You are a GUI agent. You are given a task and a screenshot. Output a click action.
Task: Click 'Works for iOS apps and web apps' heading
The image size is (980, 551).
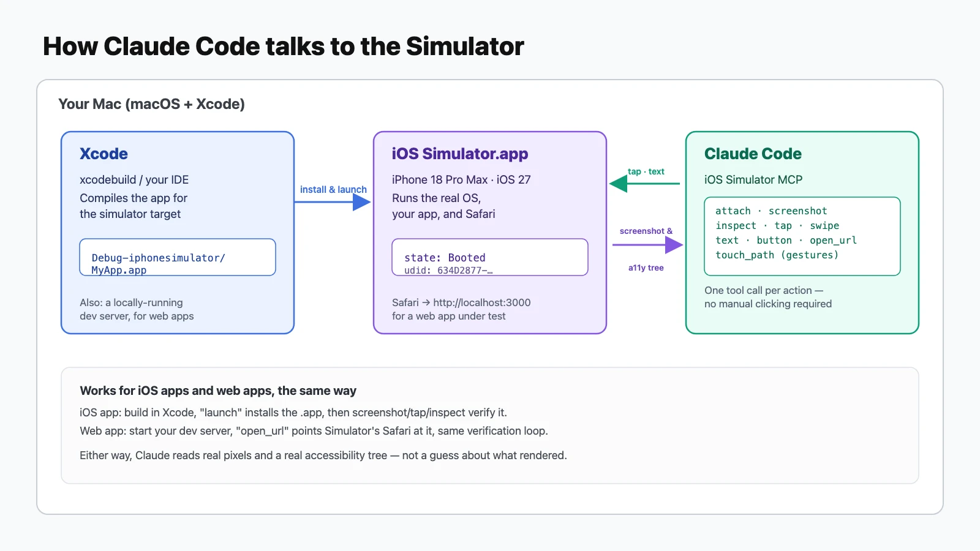(218, 391)
